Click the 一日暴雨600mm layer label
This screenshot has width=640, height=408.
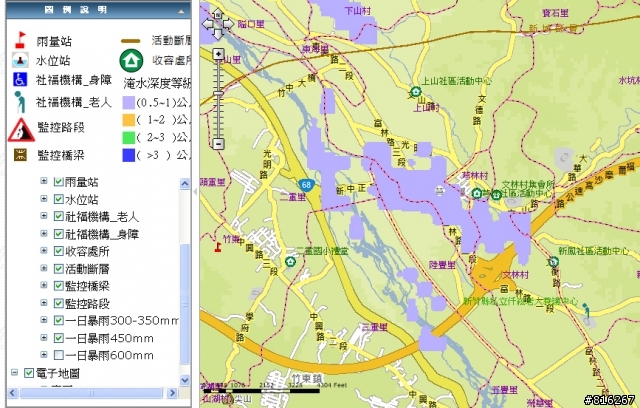pyautogui.click(x=109, y=355)
